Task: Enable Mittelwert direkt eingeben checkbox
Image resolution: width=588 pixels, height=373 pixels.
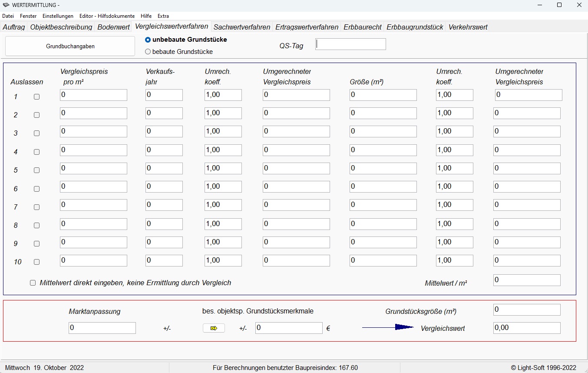Action: [x=33, y=283]
